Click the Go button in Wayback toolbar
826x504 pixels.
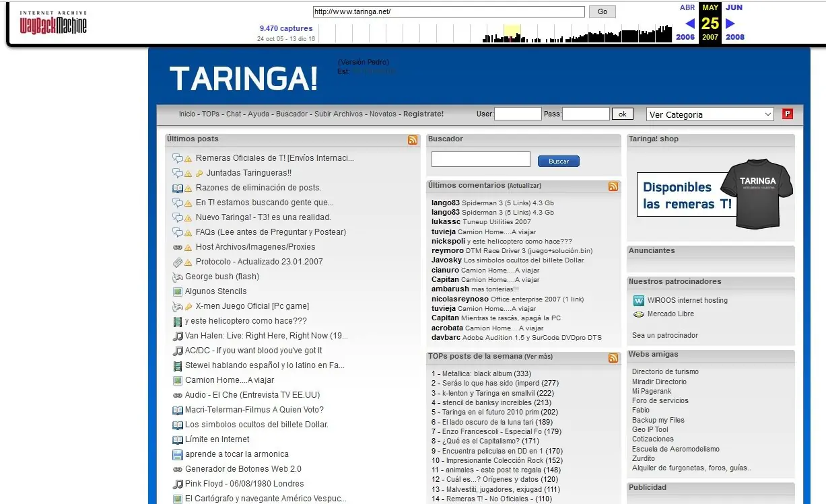(603, 11)
